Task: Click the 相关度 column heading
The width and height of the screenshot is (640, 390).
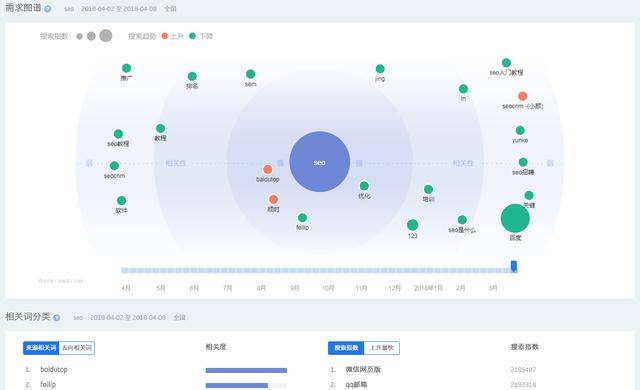Action: tap(216, 347)
